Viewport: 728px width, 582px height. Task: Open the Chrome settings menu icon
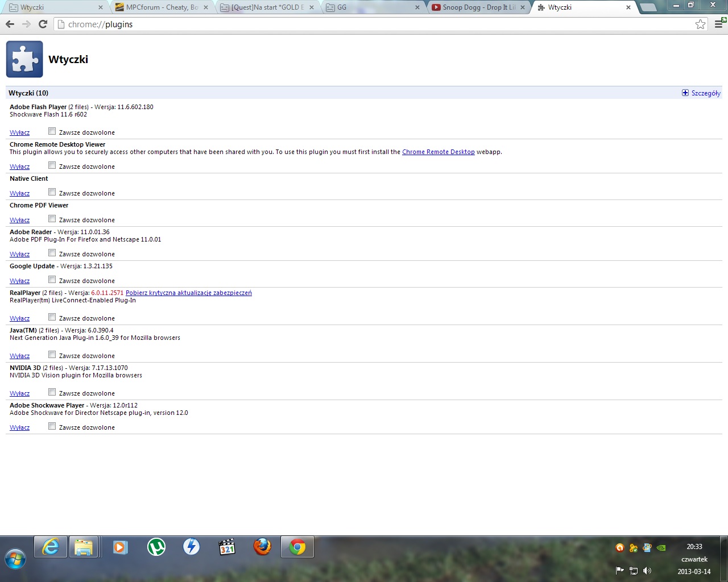[719, 23]
